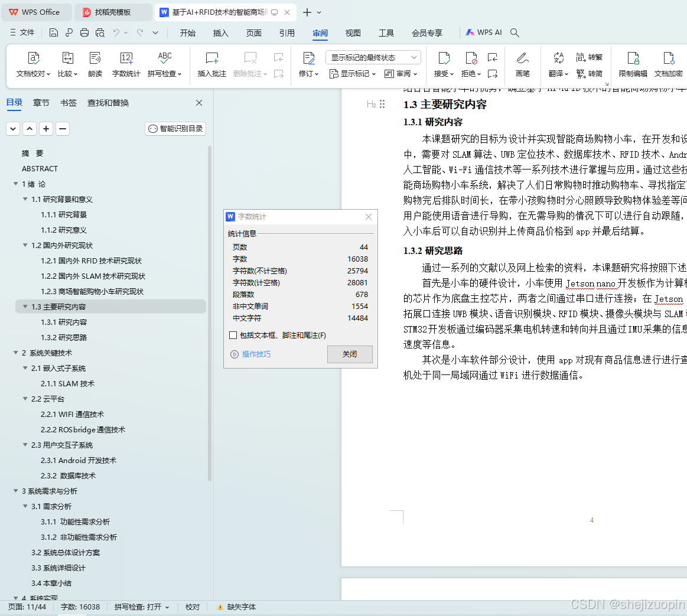Click the 文档加密 encrypt document icon
This screenshot has height=616, width=687.
coord(669,58)
